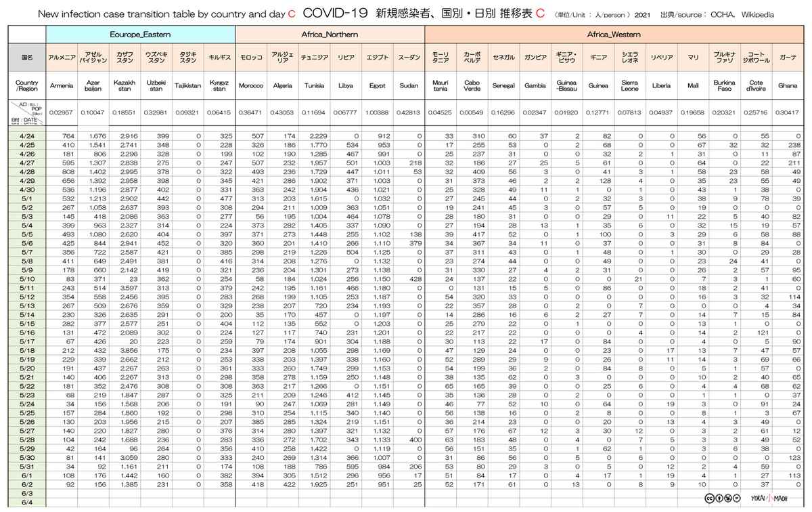Click the Morocco column header

click(x=251, y=86)
